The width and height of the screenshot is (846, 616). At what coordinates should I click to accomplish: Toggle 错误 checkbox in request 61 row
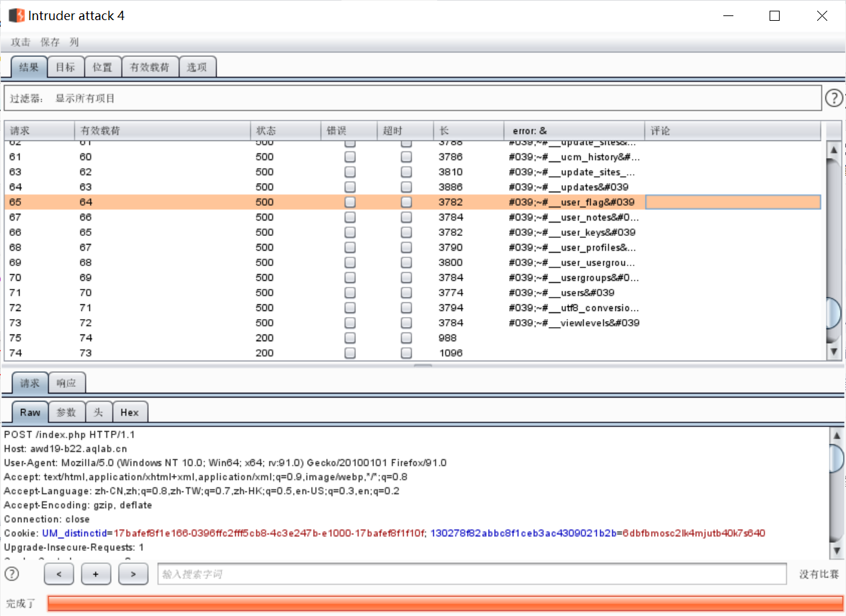[x=350, y=157]
